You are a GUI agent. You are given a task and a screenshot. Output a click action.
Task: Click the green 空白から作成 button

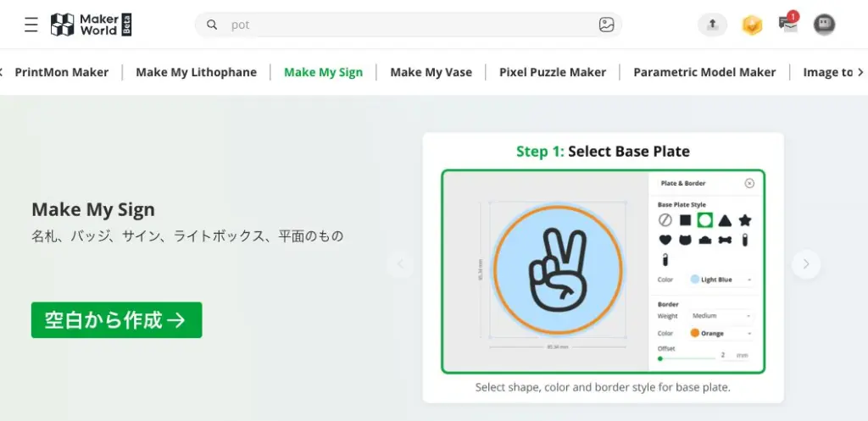click(116, 319)
